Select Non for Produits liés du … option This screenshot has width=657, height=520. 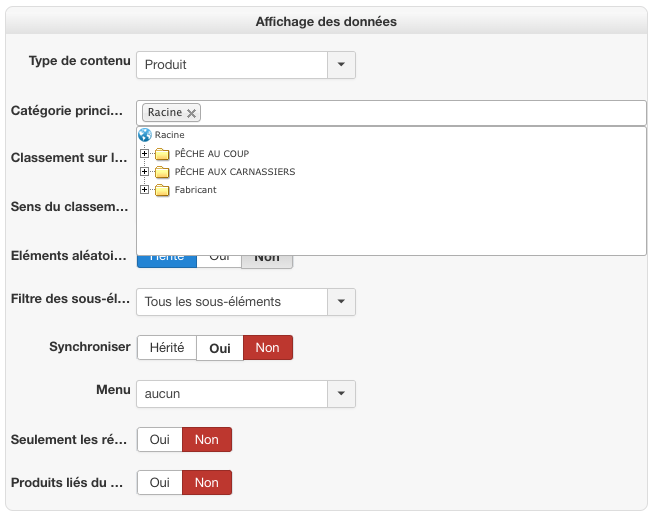point(206,483)
